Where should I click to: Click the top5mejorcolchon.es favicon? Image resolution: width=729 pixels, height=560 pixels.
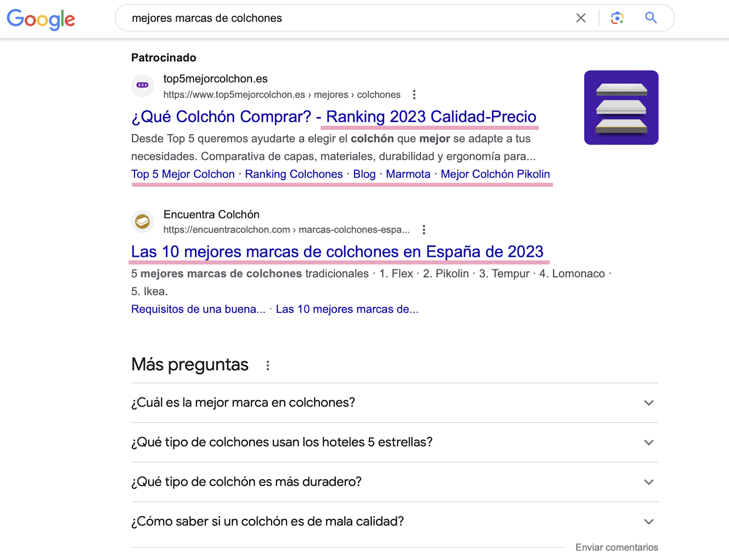click(142, 86)
